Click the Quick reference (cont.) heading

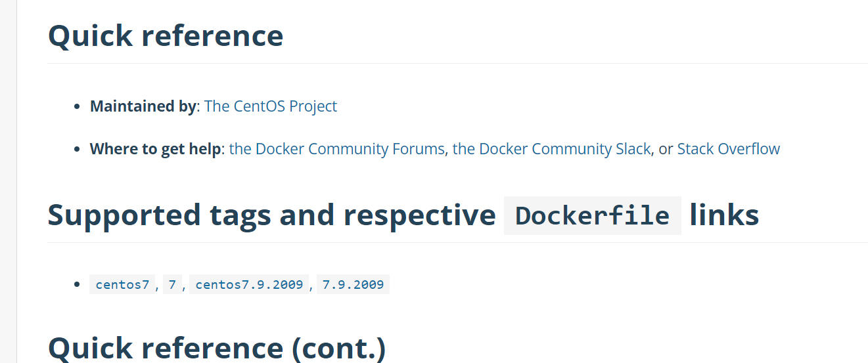(x=217, y=348)
